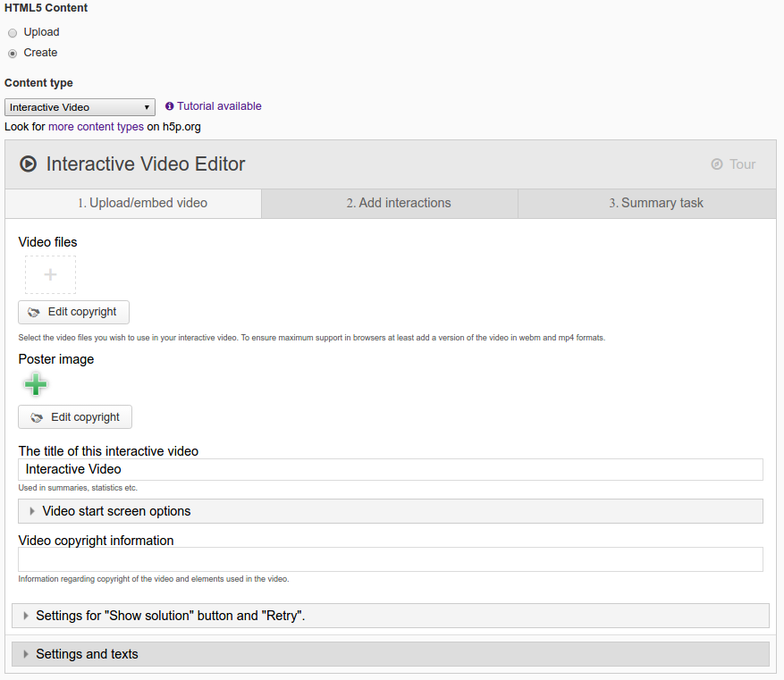This screenshot has width=784, height=680.
Task: Expand the Settings and texts section
Action: coord(391,654)
